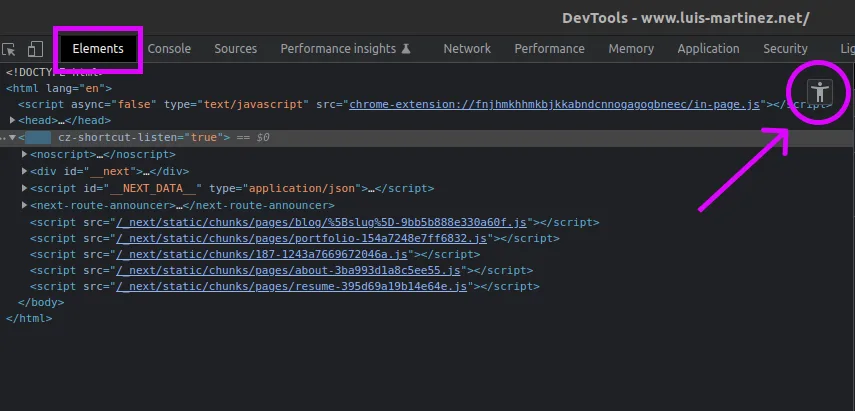This screenshot has width=855, height=411.
Task: Click the "true" attribute value on body
Action: 204,137
